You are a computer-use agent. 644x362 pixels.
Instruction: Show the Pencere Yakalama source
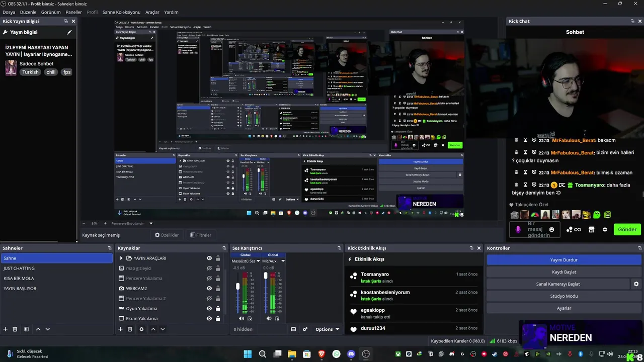click(209, 278)
